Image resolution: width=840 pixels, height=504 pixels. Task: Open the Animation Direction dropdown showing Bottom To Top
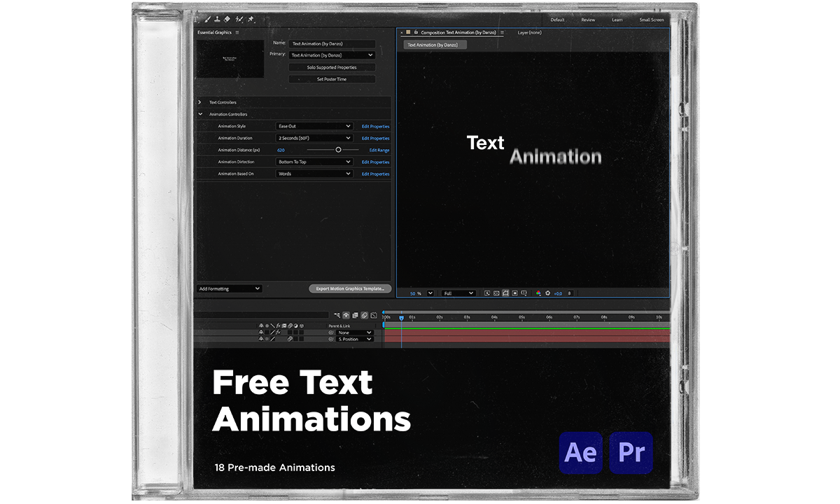point(314,162)
